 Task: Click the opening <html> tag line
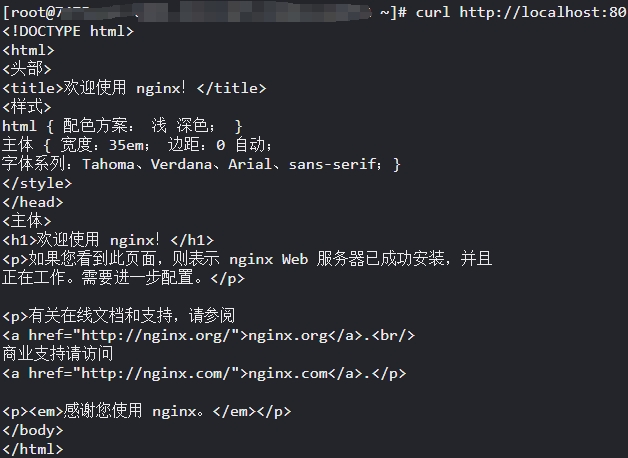point(28,50)
